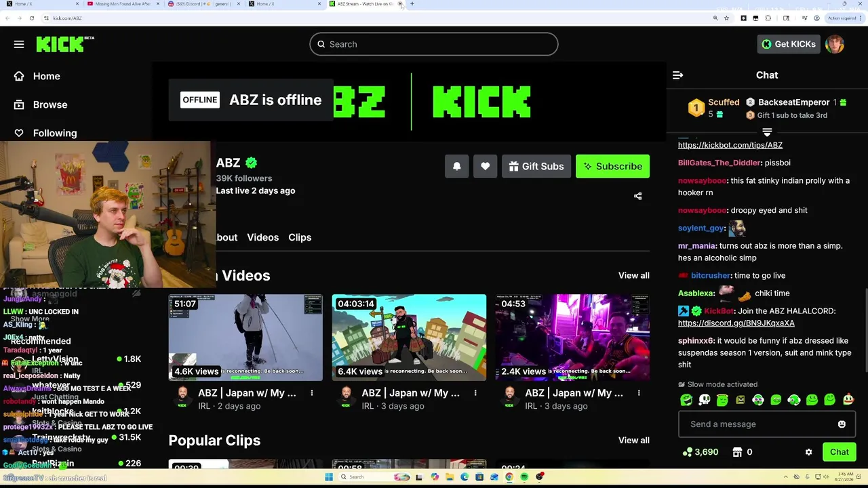Bookmark this page with the star icon
This screenshot has height=488, width=868.
point(726,18)
